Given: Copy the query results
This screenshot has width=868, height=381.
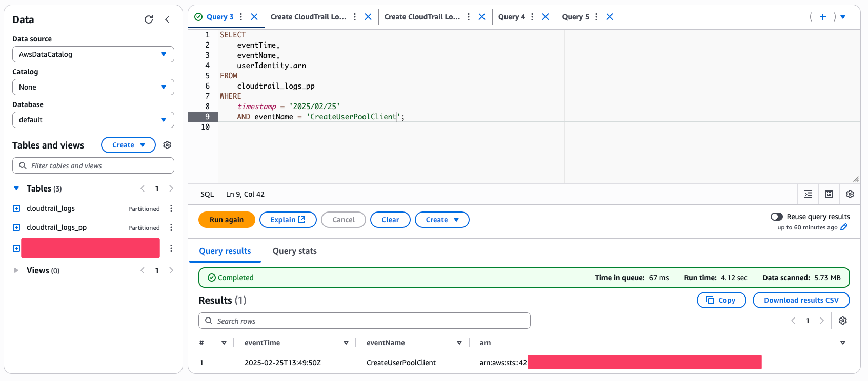Looking at the screenshot, I should [721, 300].
